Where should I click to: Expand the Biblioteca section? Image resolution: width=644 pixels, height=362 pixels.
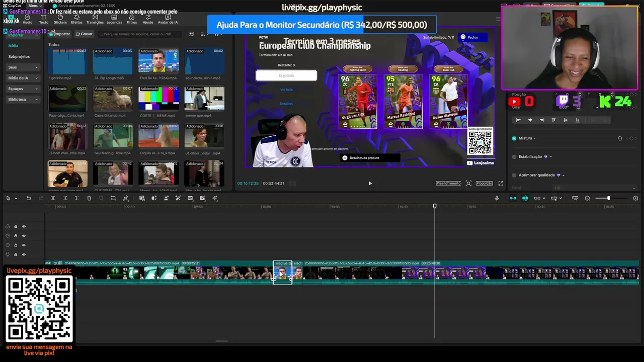point(23,100)
